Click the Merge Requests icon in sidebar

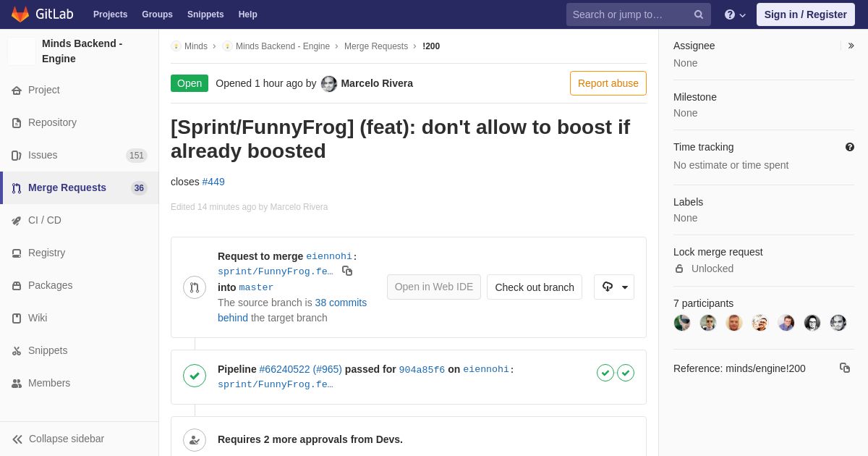click(17, 188)
